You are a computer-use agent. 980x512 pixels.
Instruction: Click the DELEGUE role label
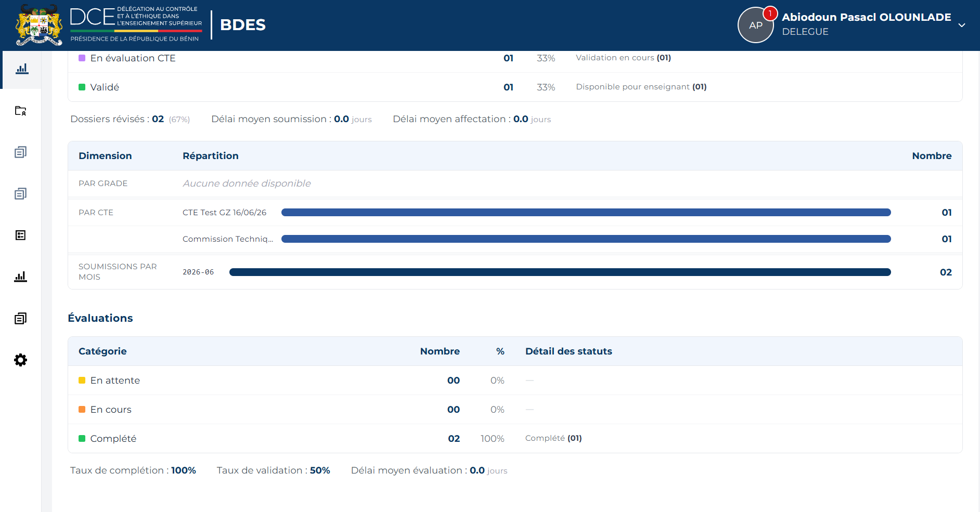(805, 32)
